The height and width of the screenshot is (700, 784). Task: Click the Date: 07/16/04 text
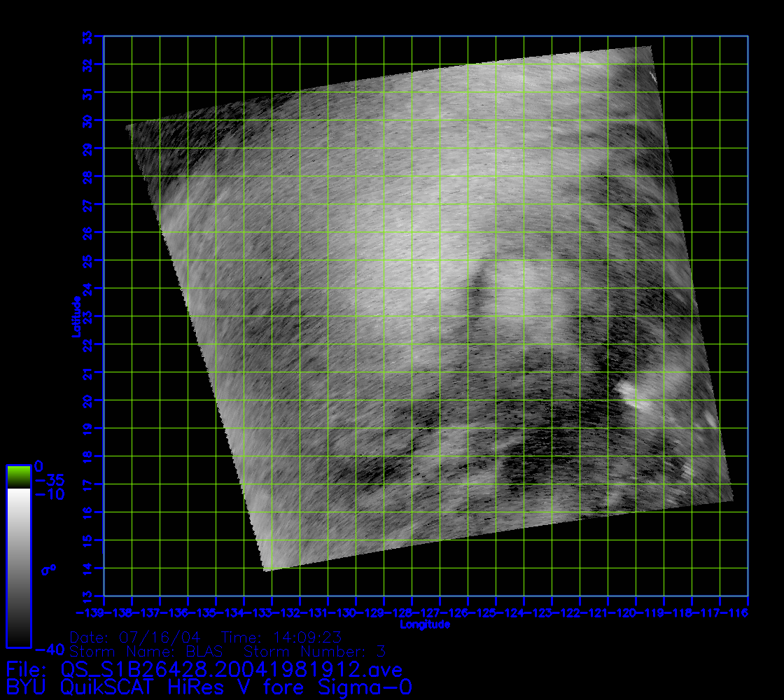(135, 638)
